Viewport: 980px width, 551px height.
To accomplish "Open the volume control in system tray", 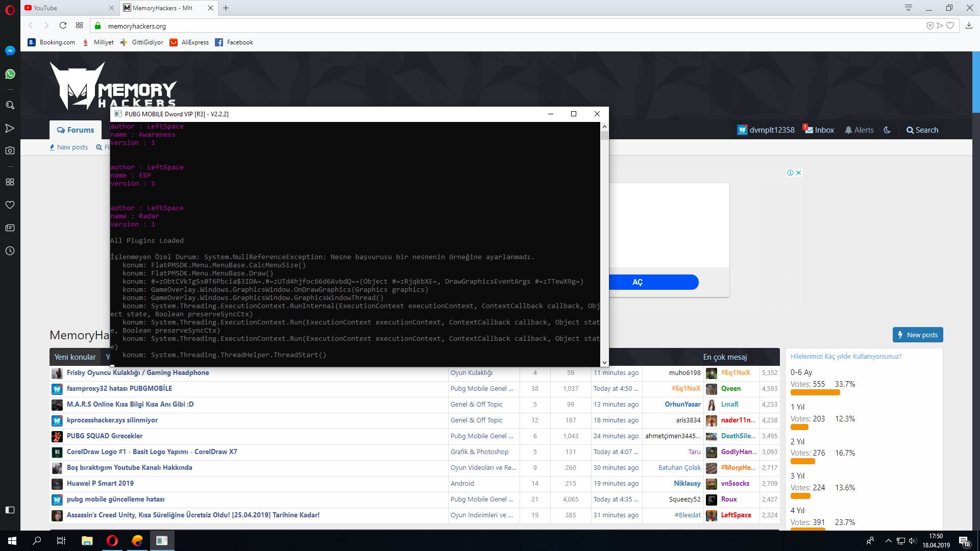I will pyautogui.click(x=913, y=541).
